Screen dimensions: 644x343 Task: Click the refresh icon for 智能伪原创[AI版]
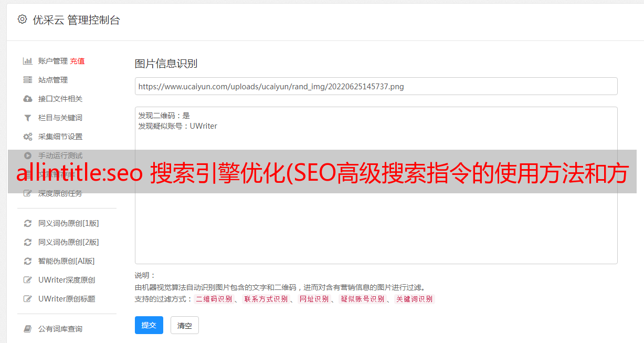[28, 261]
